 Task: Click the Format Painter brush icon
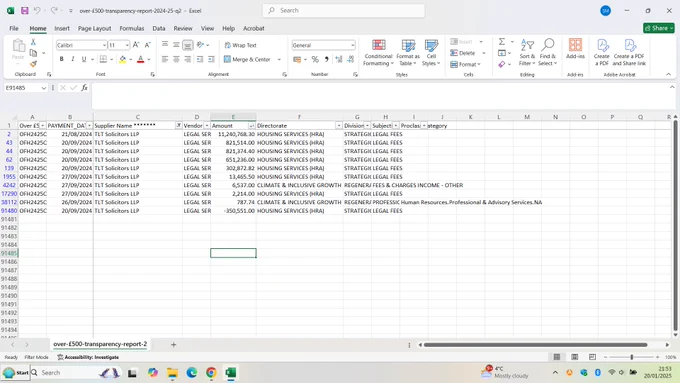(33, 64)
